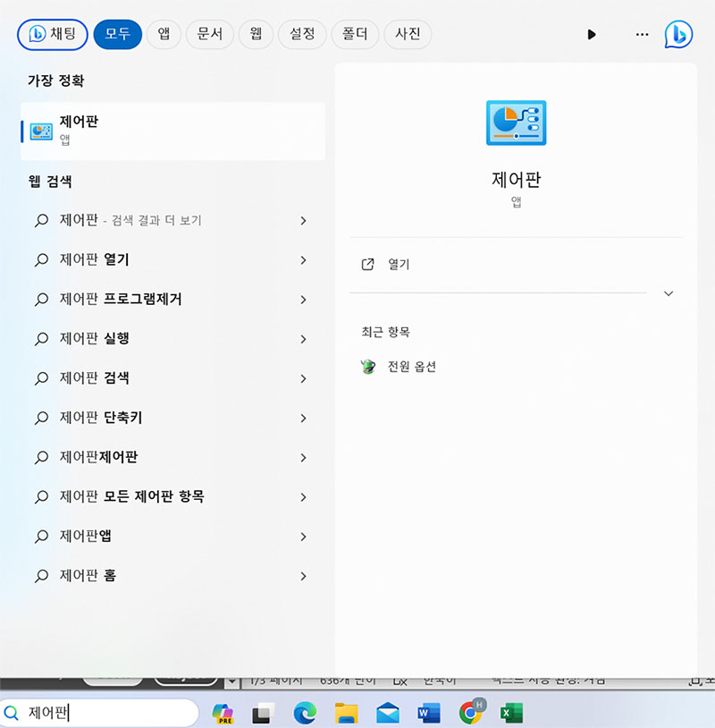Switch to the 폴더 filter tab
The width and height of the screenshot is (715, 728).
point(355,34)
